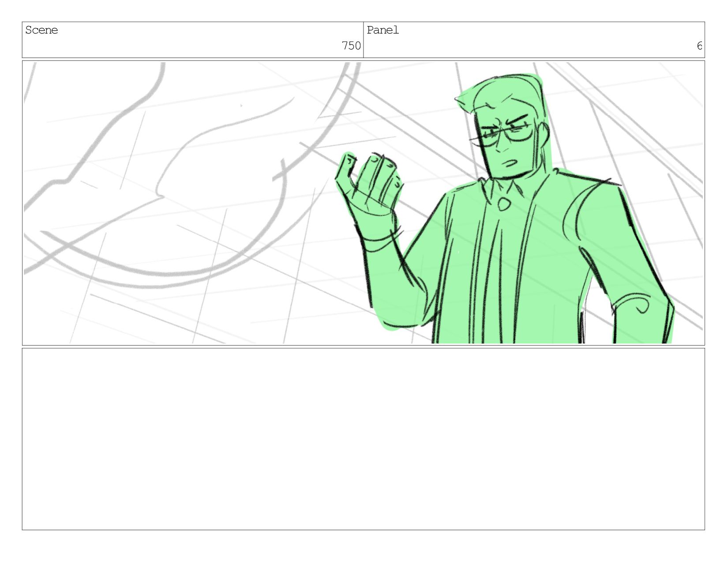Click the Panel header cell
The image size is (728, 563).
tap(534, 40)
